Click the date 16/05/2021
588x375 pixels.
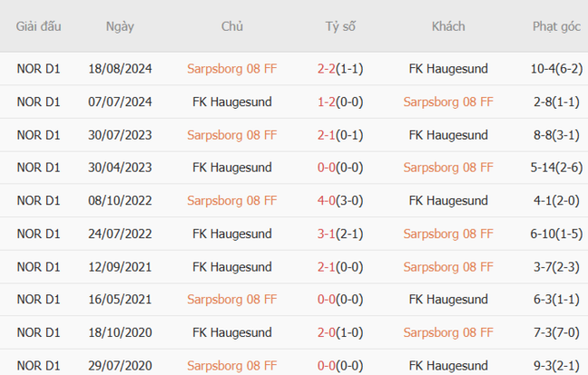pos(119,300)
